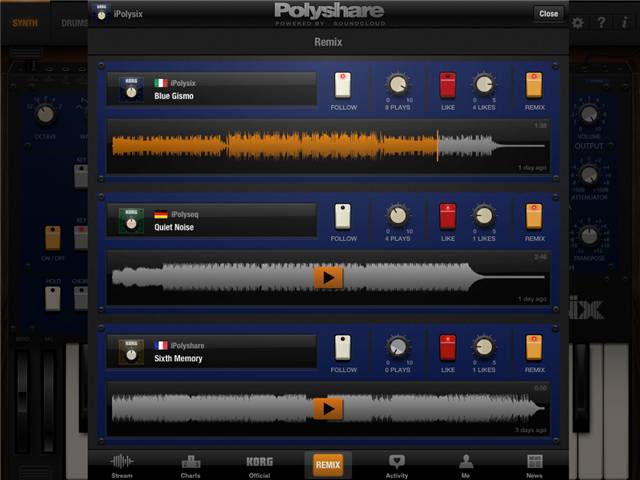The image size is (640, 480).
Task: Open the Me profile icon
Action: click(466, 462)
